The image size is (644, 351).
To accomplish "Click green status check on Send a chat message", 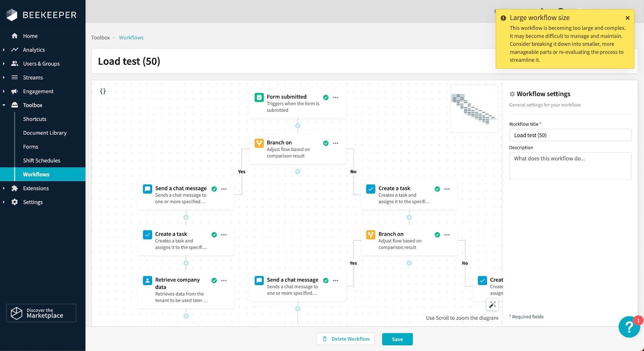I will click(214, 189).
